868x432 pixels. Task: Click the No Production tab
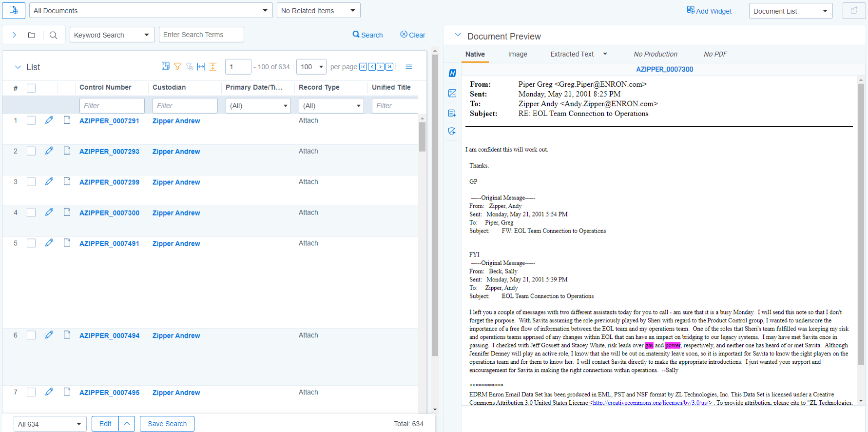click(656, 54)
